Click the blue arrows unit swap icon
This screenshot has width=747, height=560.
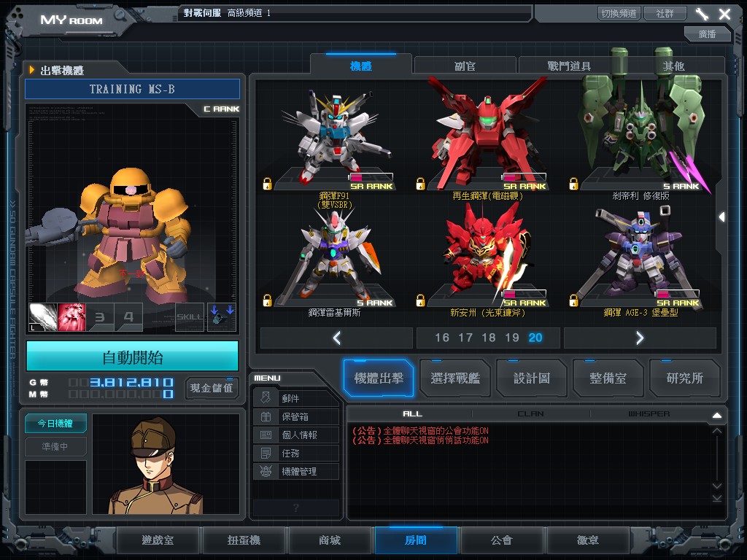(x=222, y=317)
